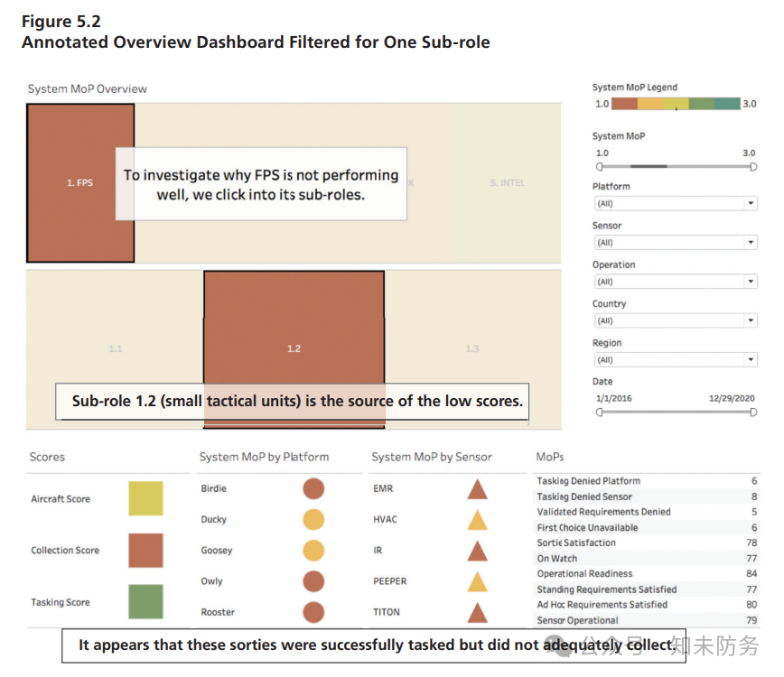Select the Ducky platform circle marker
Viewport: 784px width, 677px height.
point(313,520)
